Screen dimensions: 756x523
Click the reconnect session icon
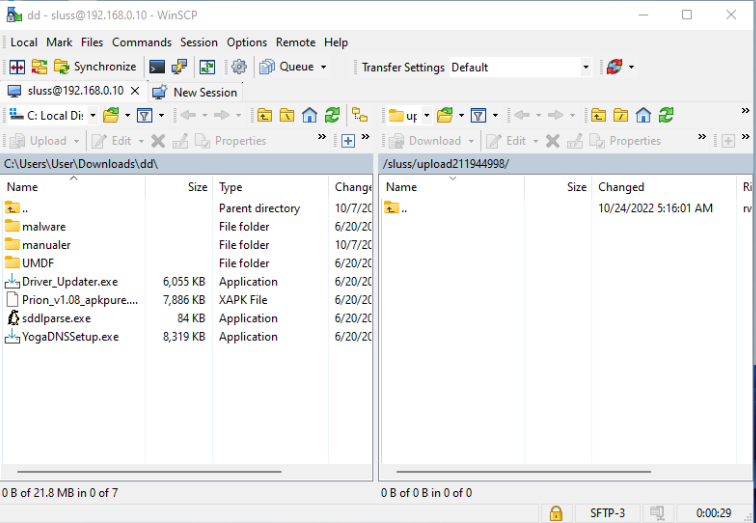(614, 67)
